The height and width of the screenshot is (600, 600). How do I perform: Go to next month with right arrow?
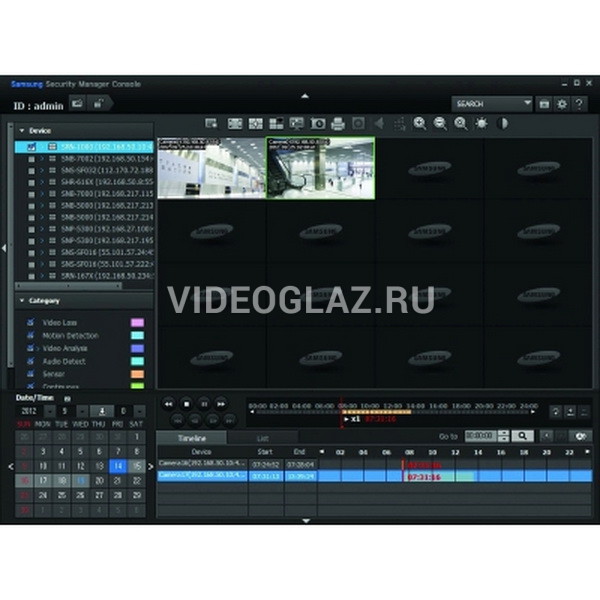click(150, 466)
